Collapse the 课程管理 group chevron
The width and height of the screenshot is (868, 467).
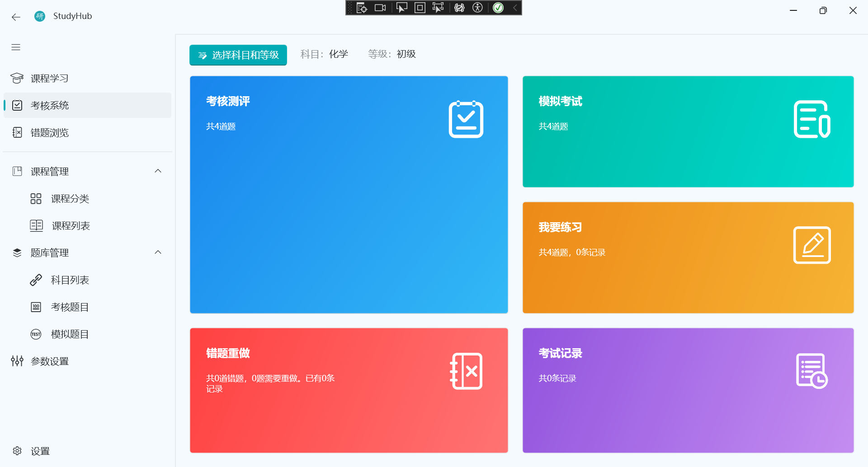(158, 171)
